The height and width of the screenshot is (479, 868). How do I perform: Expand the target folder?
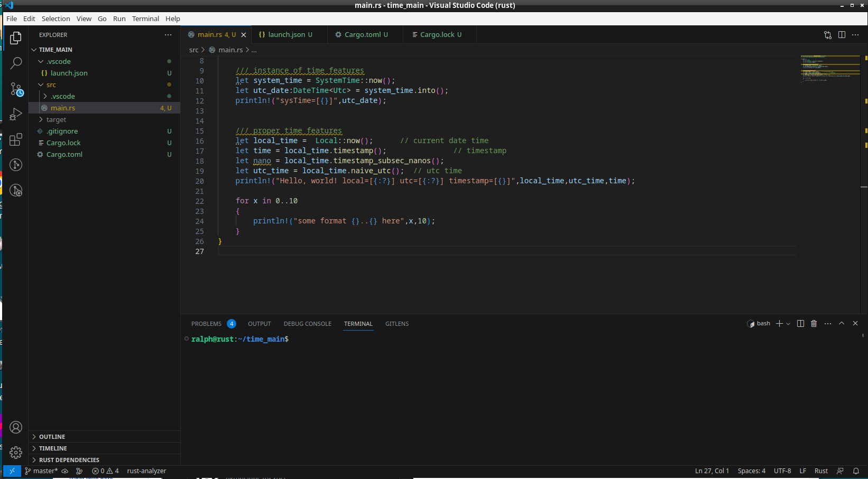click(x=56, y=120)
